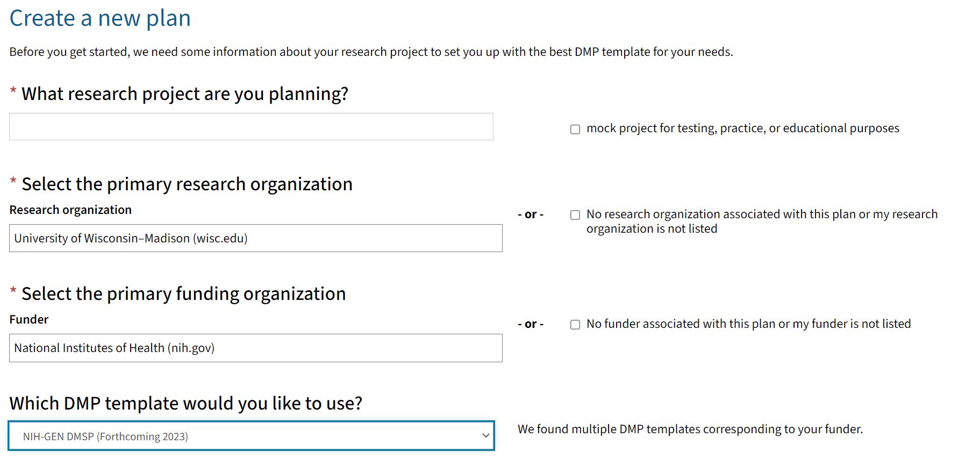Click "What research project are you planning?" heading
The image size is (980, 459).
tap(184, 94)
